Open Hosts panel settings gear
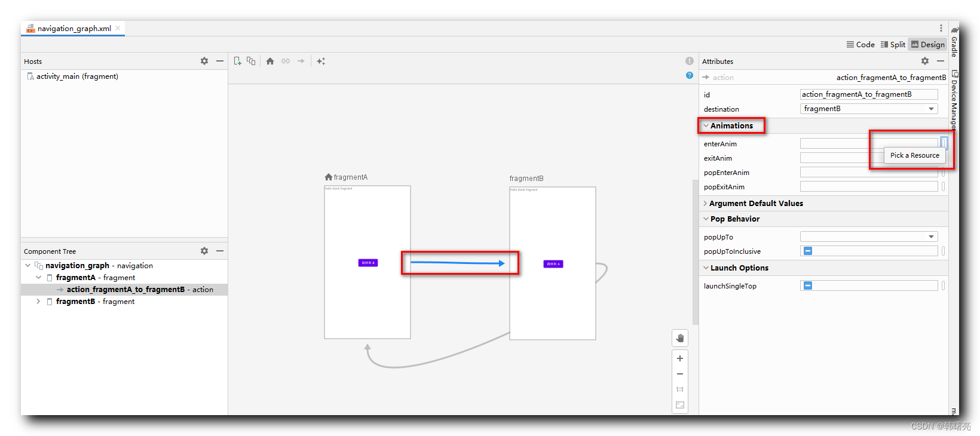 [x=204, y=61]
